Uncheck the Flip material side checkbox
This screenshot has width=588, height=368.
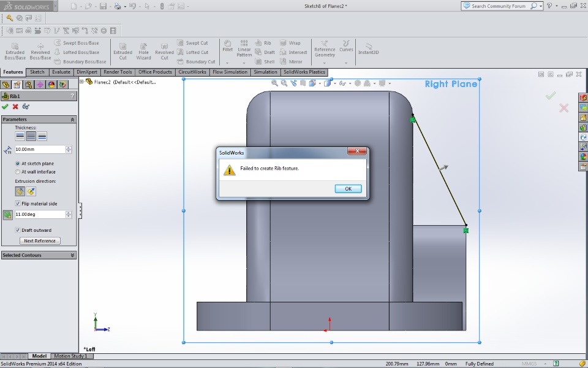tap(17, 204)
